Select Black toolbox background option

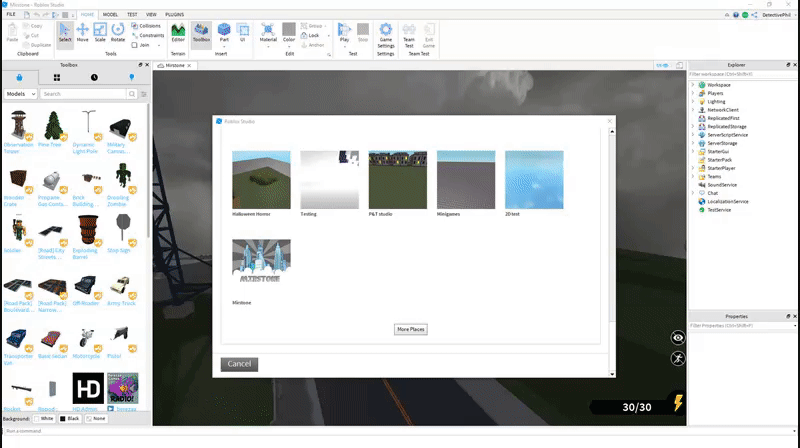[70, 418]
